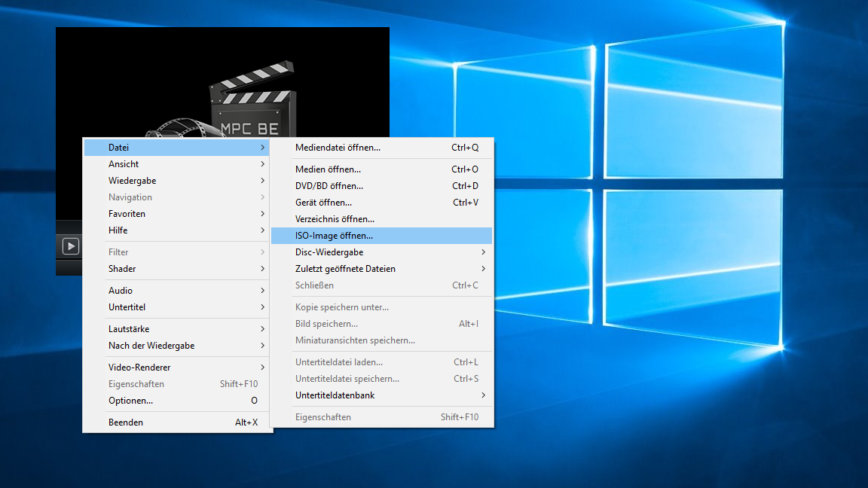
Task: Open the 'Hilfe' submenu
Action: 118,230
